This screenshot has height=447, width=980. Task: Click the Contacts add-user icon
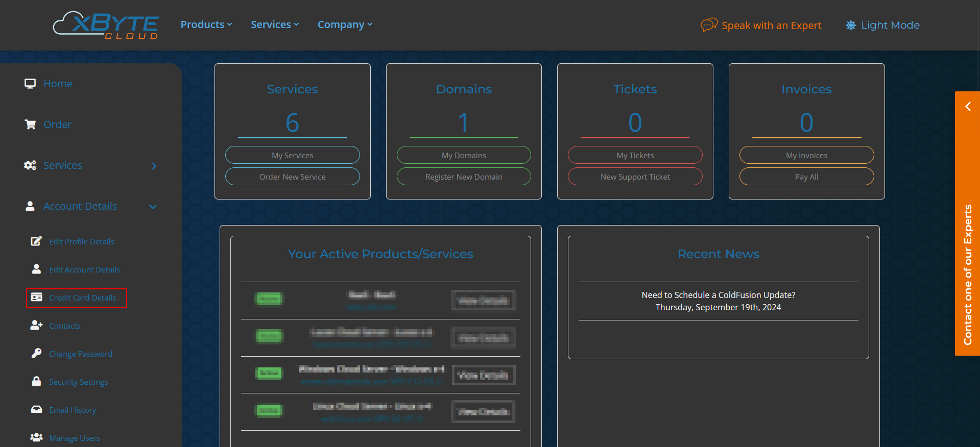click(36, 326)
